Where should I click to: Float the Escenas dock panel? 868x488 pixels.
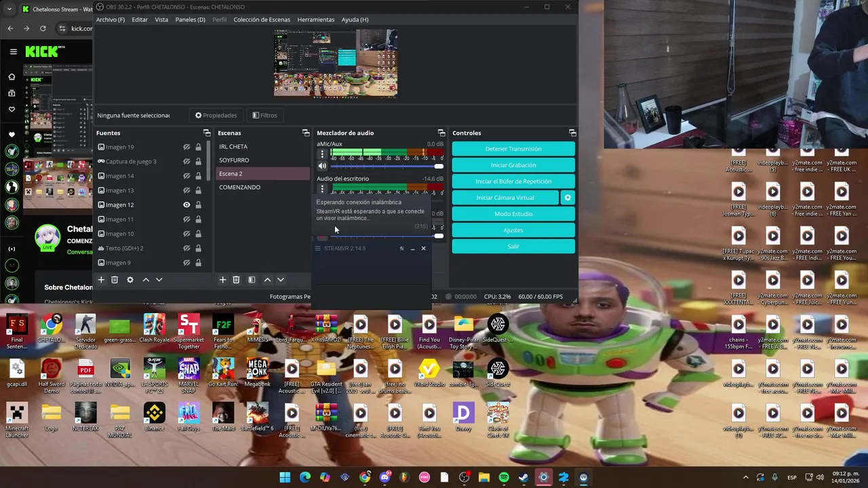(305, 133)
